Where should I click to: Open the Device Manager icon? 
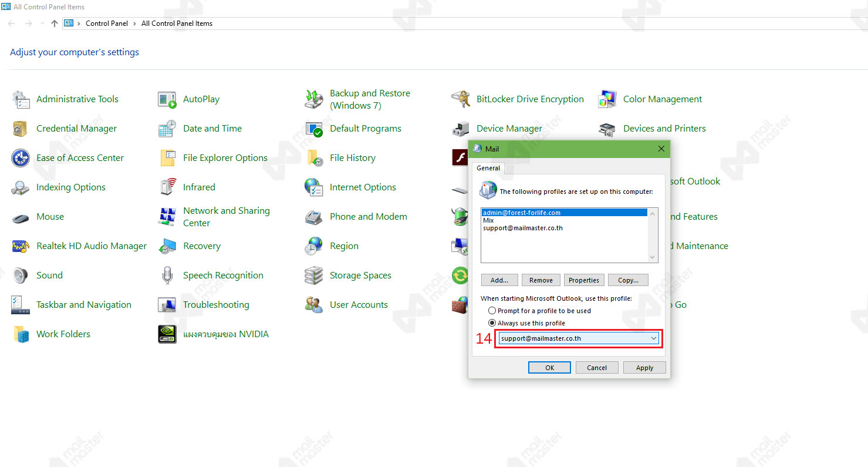[x=461, y=129]
